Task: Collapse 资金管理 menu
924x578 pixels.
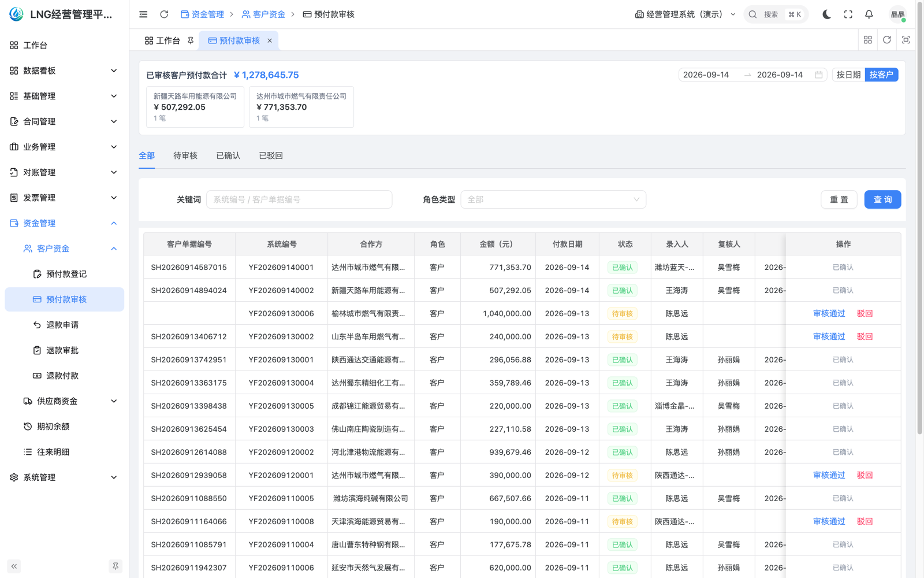Action: coord(65,223)
